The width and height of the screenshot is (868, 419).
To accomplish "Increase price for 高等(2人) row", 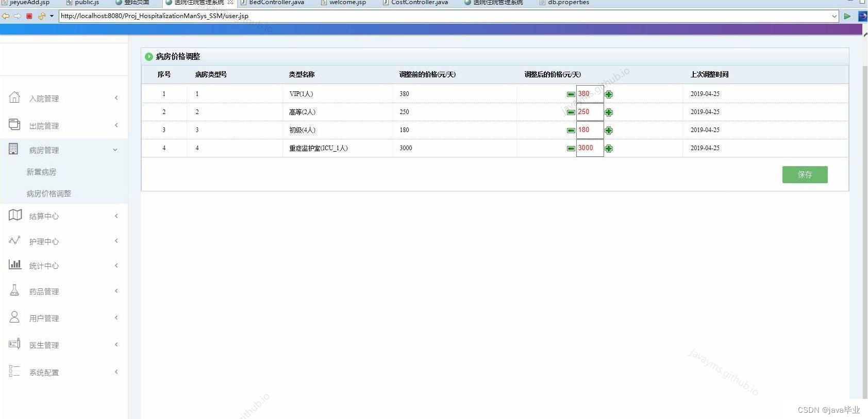I will (609, 112).
